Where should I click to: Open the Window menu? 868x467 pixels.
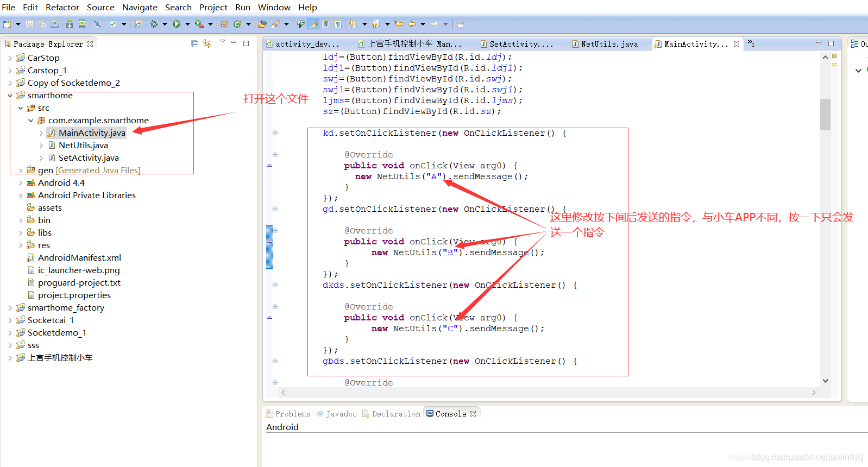coord(274,7)
